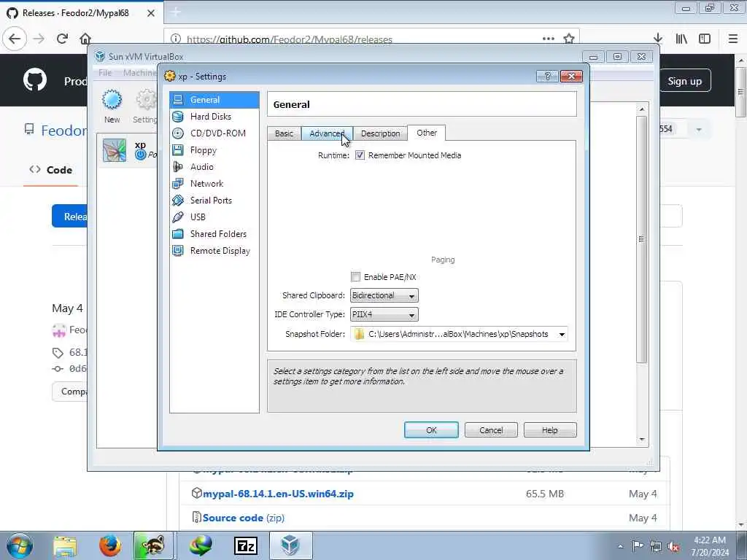The width and height of the screenshot is (747, 560).
Task: Open Hard Disks settings category icon
Action: 178,116
